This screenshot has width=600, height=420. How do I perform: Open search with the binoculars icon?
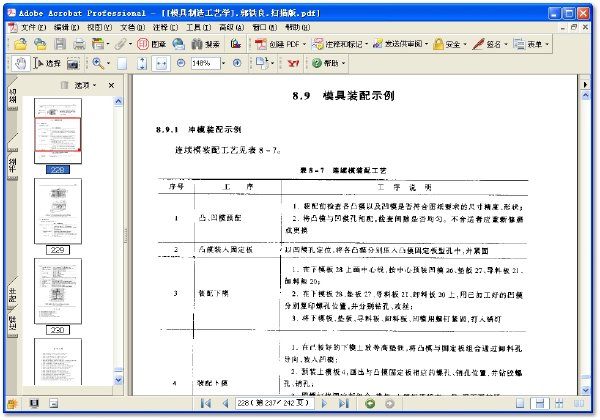(205, 44)
